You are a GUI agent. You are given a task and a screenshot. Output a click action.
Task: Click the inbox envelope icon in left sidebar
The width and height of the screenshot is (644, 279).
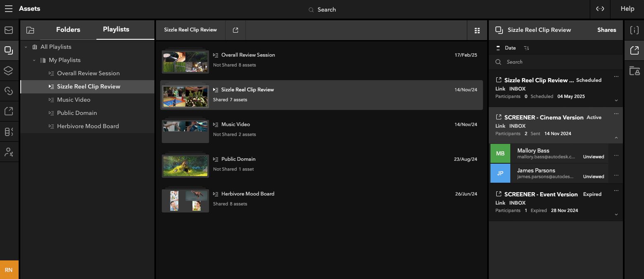(9, 30)
